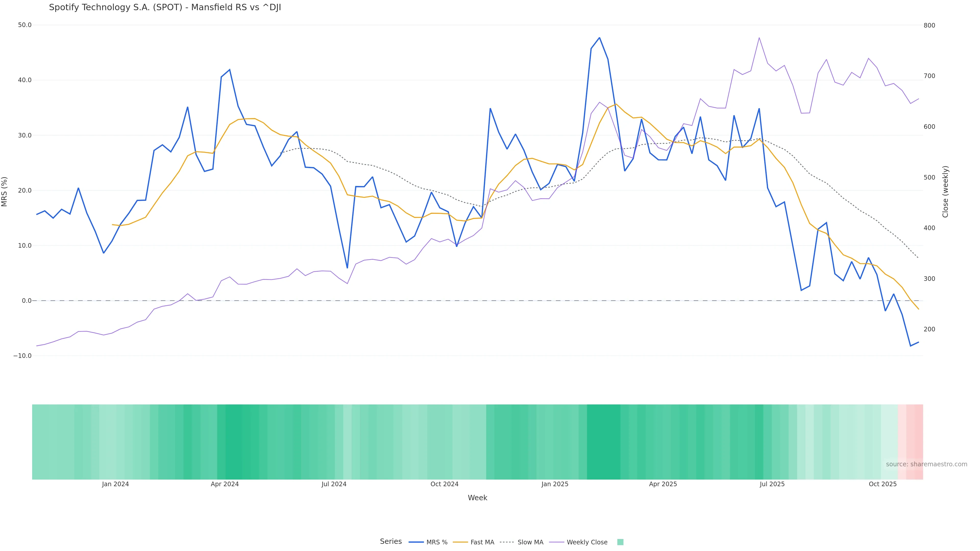Click the green heatmap legend swatch
The width and height of the screenshot is (980, 551).
[x=620, y=542]
